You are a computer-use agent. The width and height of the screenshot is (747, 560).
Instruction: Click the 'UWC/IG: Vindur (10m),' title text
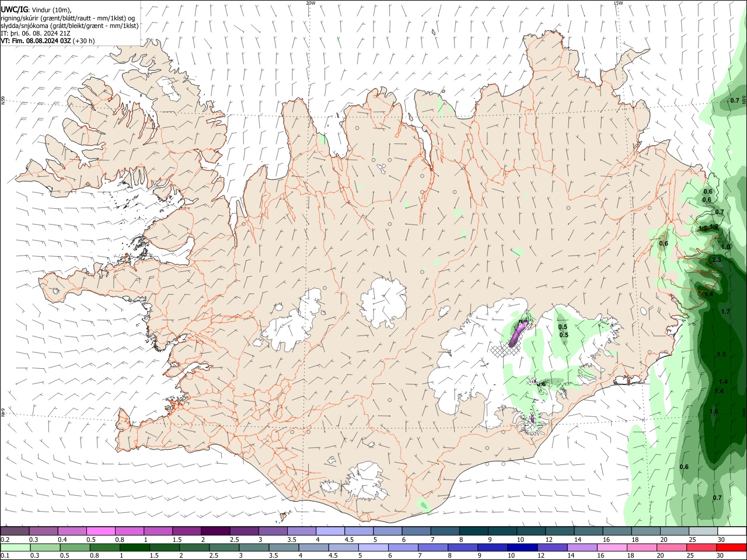pyautogui.click(x=36, y=10)
